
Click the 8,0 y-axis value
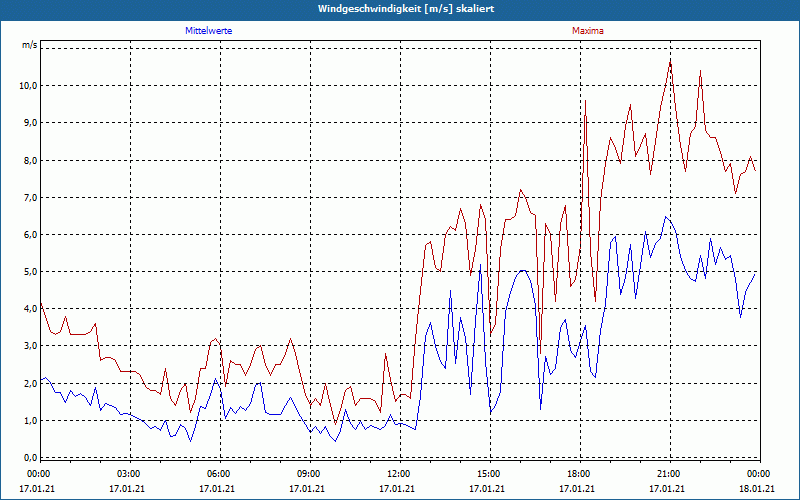(30, 160)
